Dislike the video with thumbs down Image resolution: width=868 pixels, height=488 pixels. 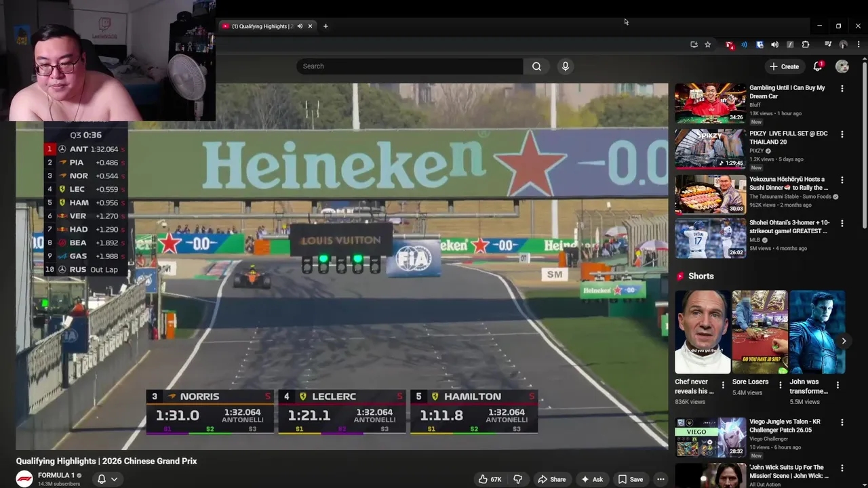tap(517, 479)
